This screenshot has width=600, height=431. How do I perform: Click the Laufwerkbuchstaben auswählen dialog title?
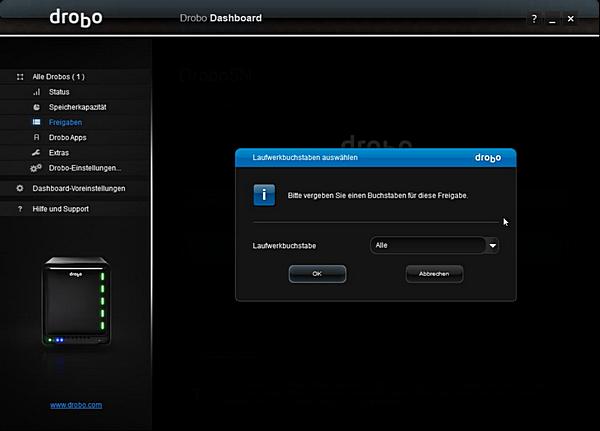tap(305, 158)
